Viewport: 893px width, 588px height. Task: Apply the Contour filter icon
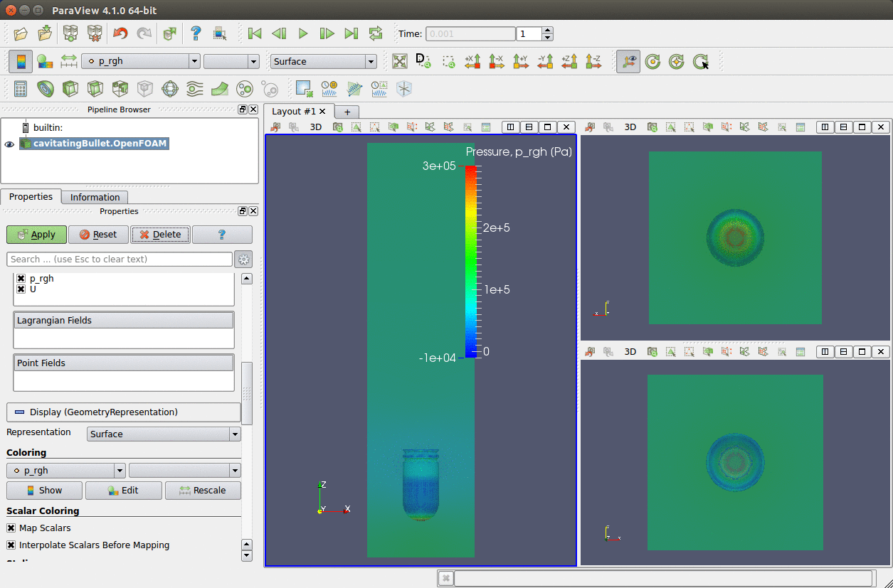pos(45,89)
